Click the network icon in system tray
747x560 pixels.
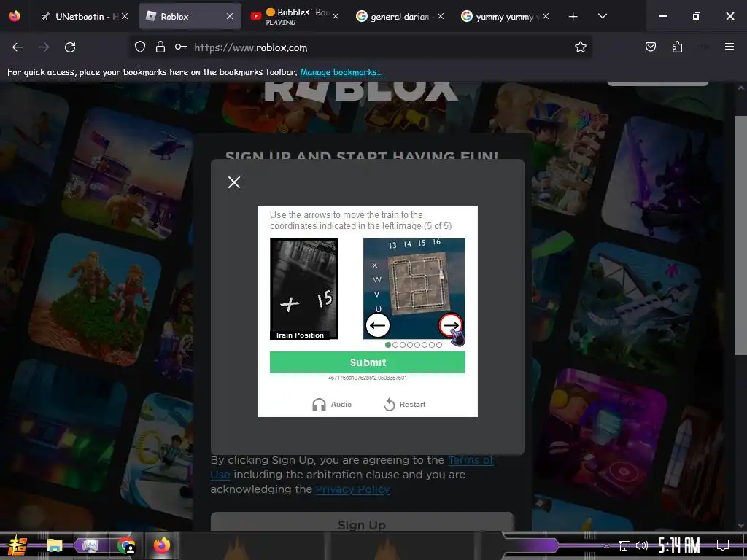[x=624, y=545]
